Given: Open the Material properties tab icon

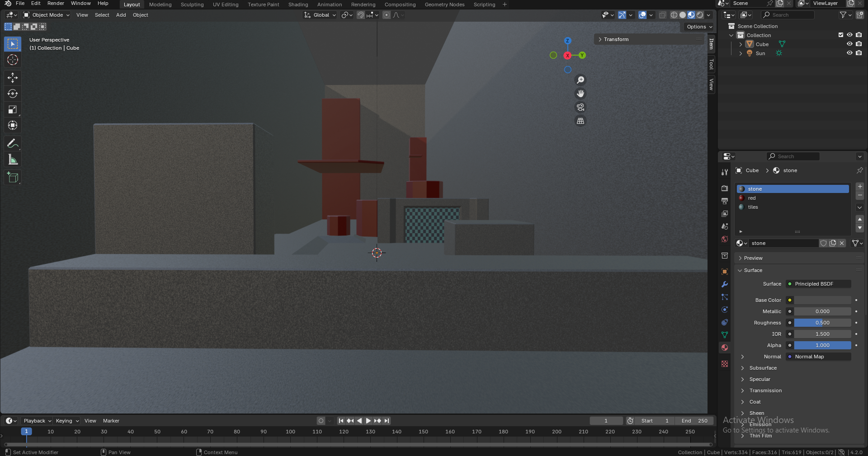Looking at the screenshot, I should point(725,348).
